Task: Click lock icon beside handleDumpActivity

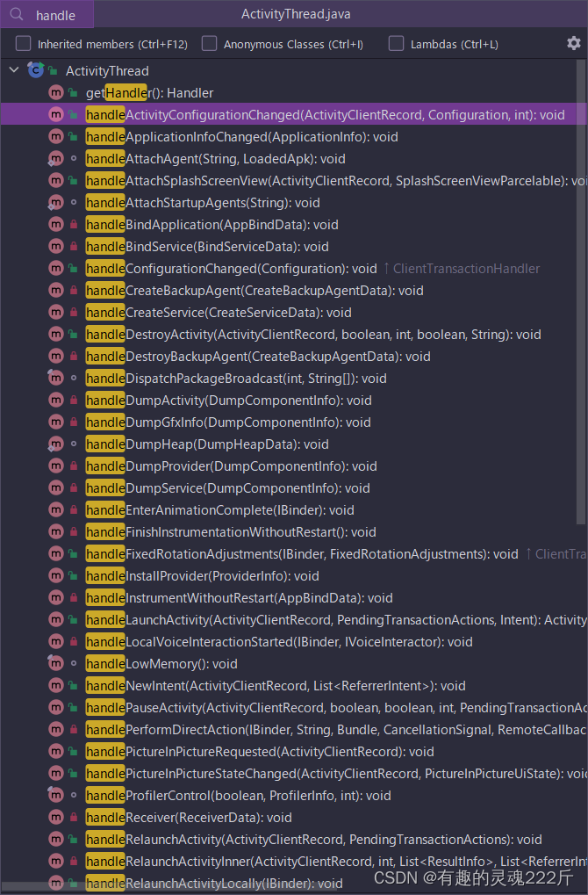Action: click(74, 401)
